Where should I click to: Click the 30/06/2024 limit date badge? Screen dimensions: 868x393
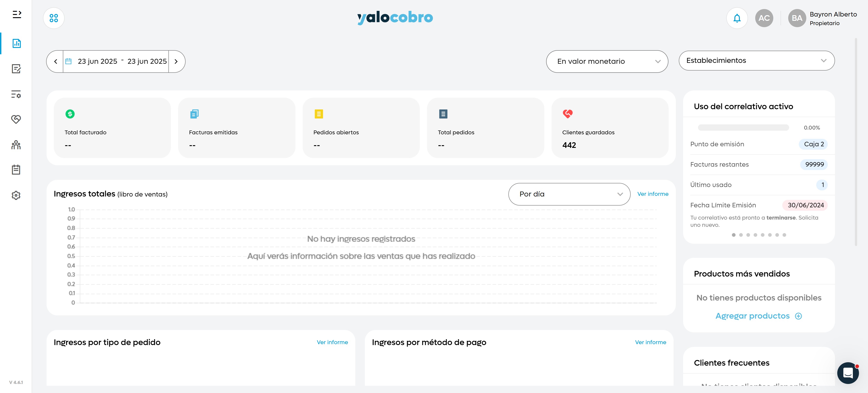coord(805,205)
